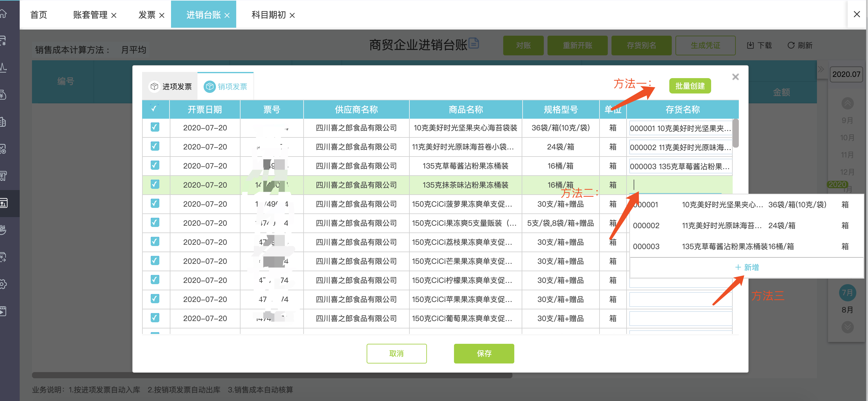Uncheck the 150克CiCi芒果果冻爽 row checkbox
The width and height of the screenshot is (868, 401).
(x=155, y=260)
